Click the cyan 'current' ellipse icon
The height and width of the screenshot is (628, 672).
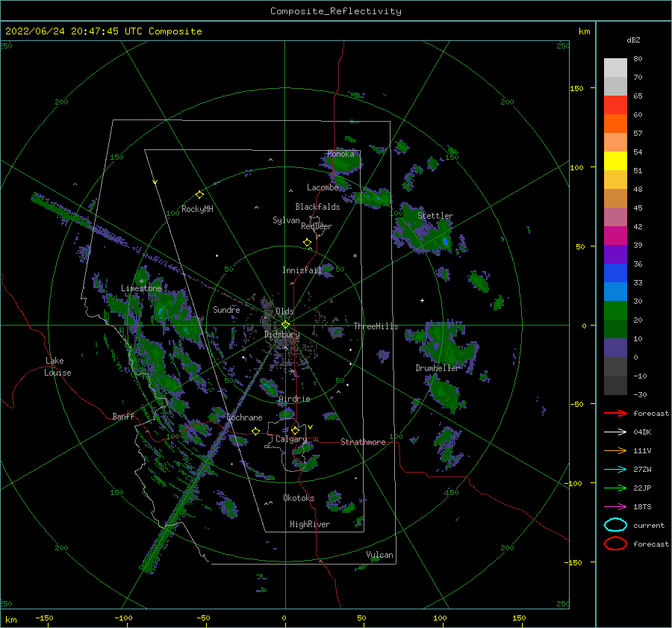(x=615, y=525)
